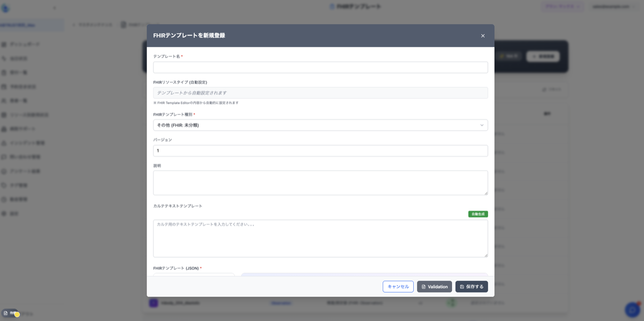Open the chat widget icon at bottom right
This screenshot has width=644, height=321.
632,310
